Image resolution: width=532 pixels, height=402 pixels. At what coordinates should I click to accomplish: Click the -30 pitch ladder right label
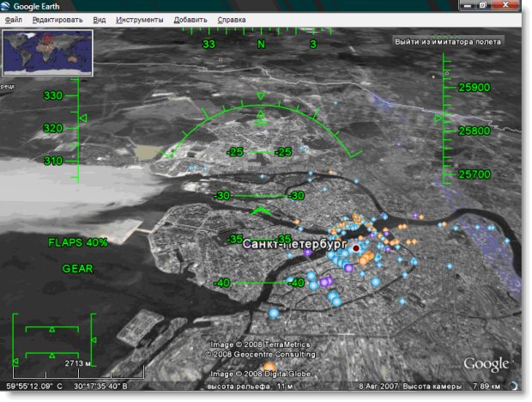click(x=296, y=196)
